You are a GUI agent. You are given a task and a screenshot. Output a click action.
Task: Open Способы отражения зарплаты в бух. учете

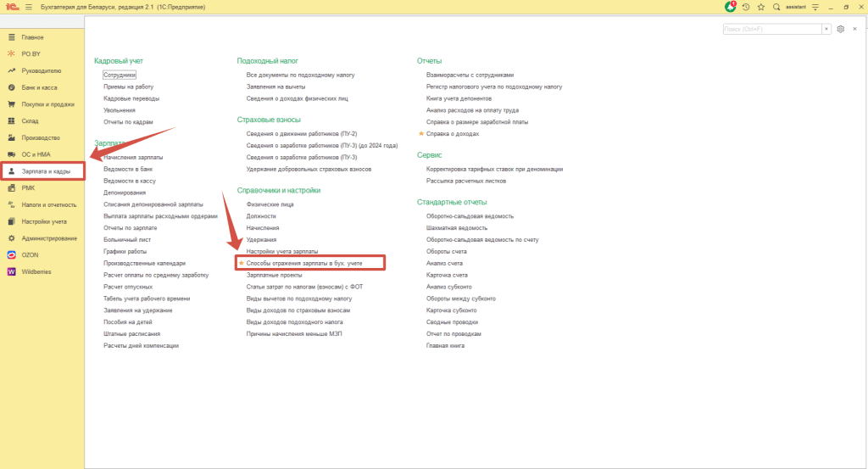pyautogui.click(x=304, y=263)
